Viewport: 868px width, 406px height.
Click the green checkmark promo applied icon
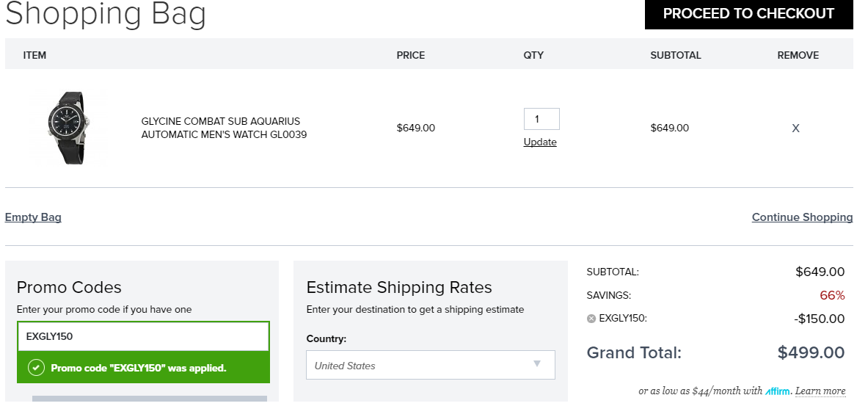coord(36,368)
